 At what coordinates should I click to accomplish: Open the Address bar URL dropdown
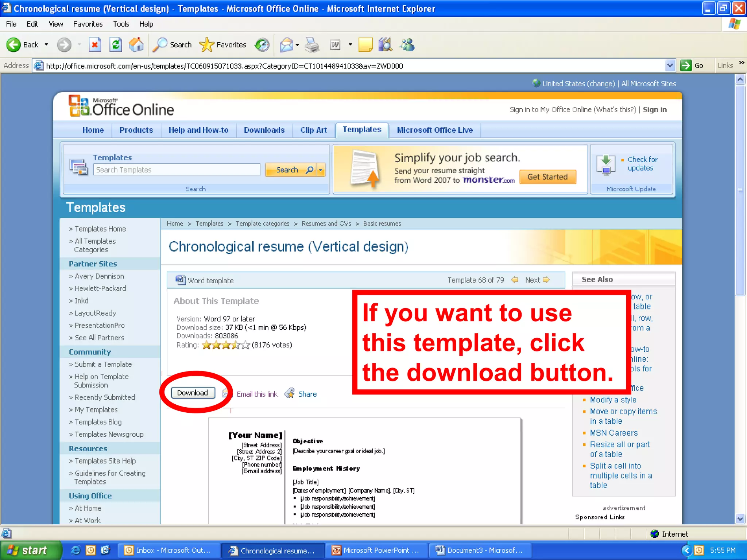670,66
